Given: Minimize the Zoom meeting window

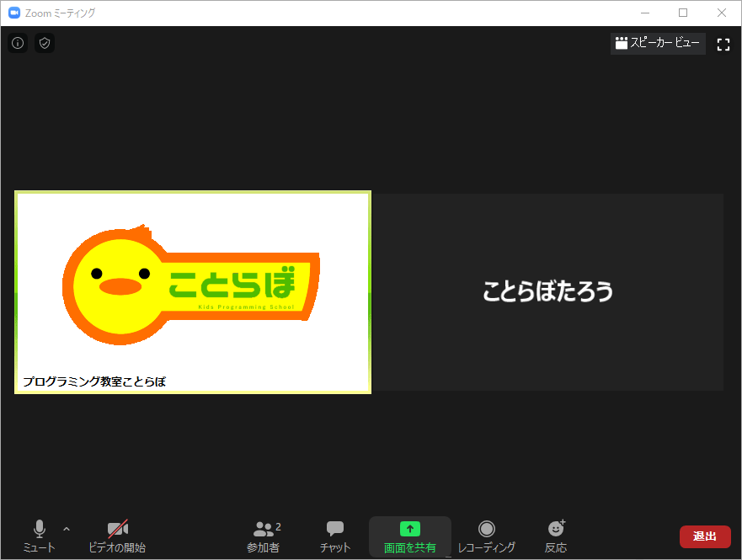Looking at the screenshot, I should click(644, 13).
